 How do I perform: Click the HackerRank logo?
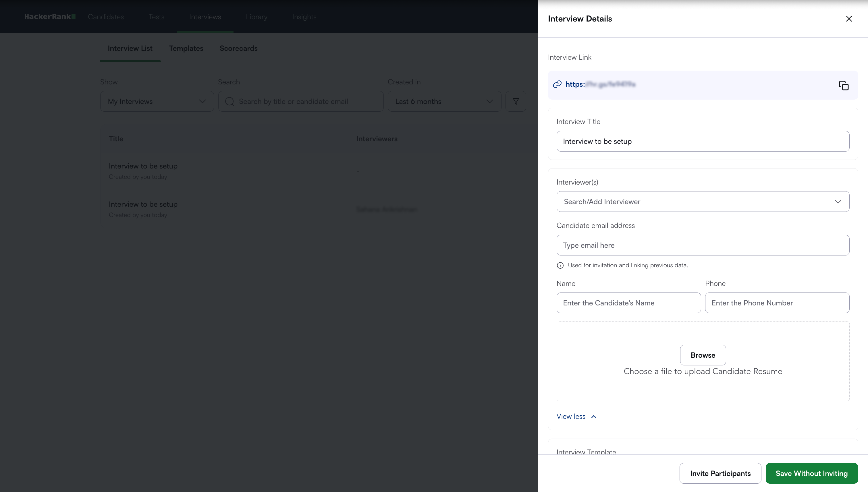(x=50, y=17)
